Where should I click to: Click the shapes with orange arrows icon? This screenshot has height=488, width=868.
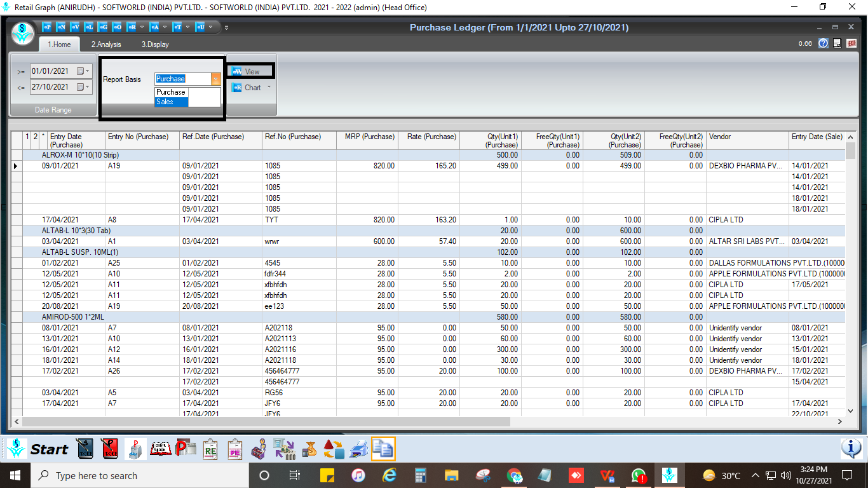click(334, 449)
